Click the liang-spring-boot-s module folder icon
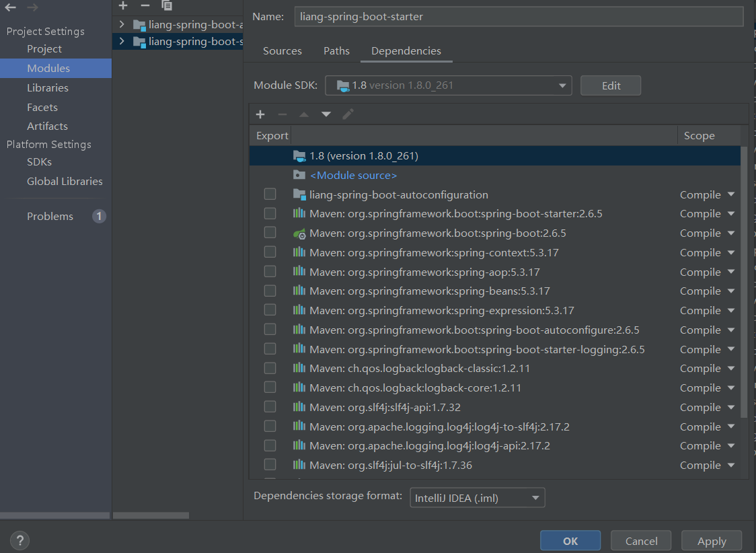This screenshot has width=756, height=553. (139, 42)
